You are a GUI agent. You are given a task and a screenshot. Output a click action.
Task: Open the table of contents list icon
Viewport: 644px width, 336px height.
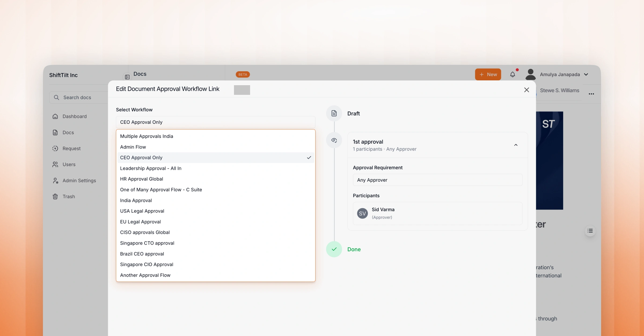coord(590,231)
